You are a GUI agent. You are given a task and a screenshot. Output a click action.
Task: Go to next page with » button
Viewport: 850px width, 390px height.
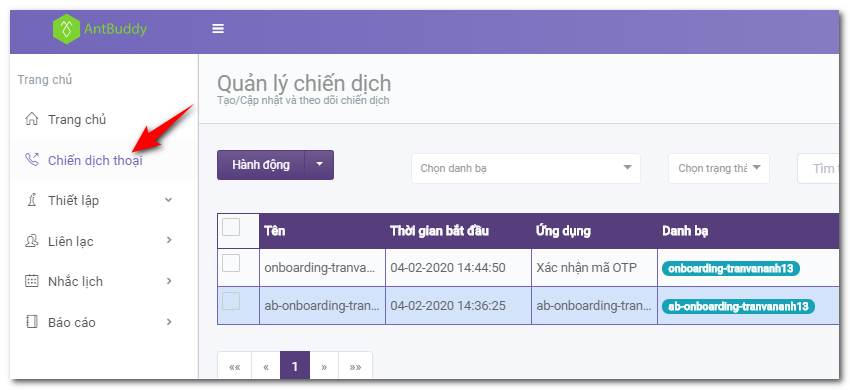click(x=324, y=366)
